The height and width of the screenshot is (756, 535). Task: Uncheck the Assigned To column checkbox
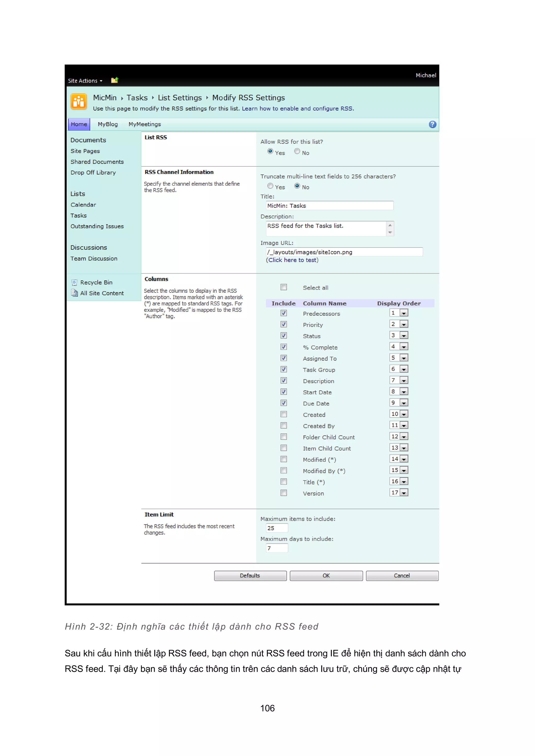pyautogui.click(x=284, y=358)
